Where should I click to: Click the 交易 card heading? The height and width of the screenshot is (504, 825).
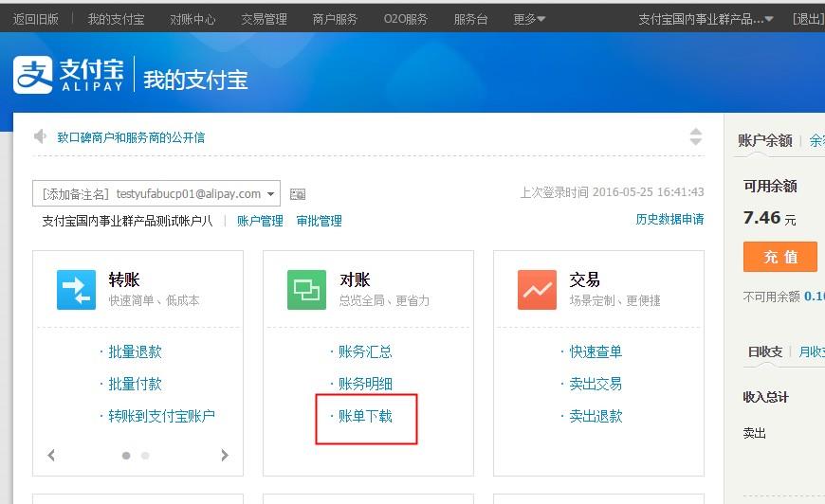point(584,279)
